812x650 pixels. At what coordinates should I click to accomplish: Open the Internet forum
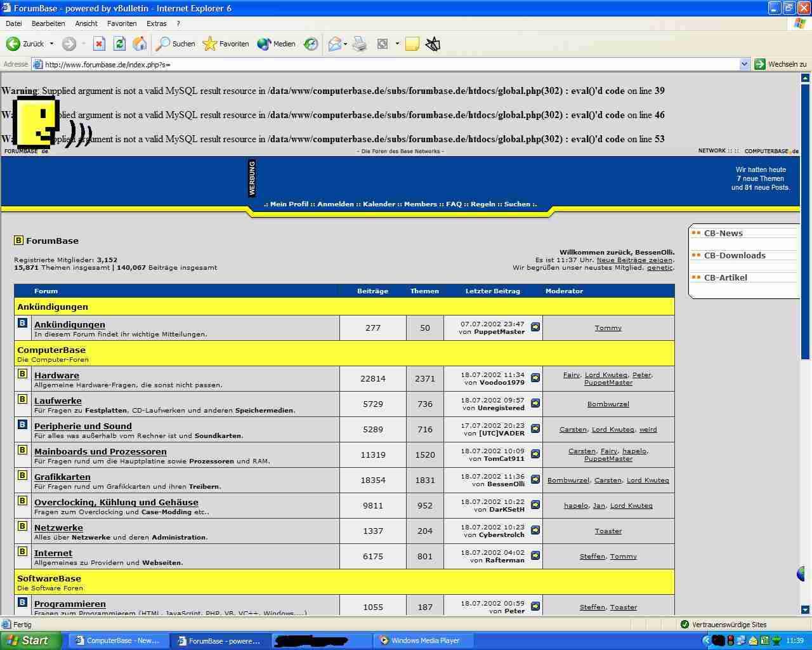(53, 553)
